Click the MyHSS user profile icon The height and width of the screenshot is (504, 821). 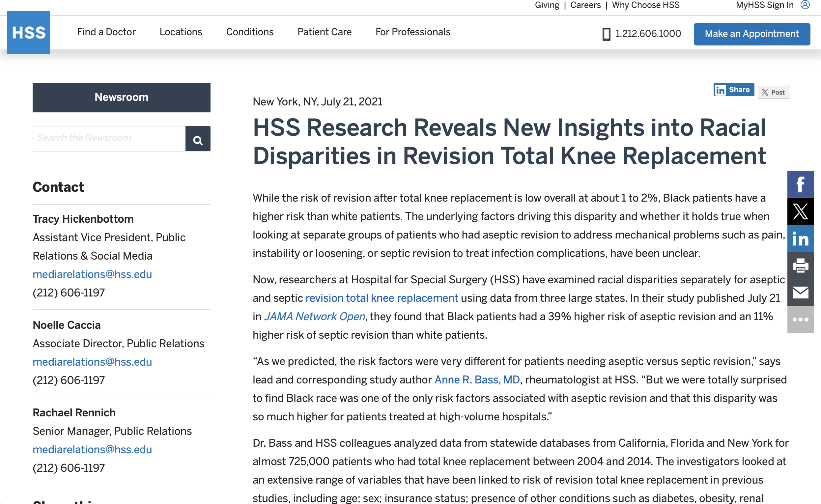coord(805,5)
